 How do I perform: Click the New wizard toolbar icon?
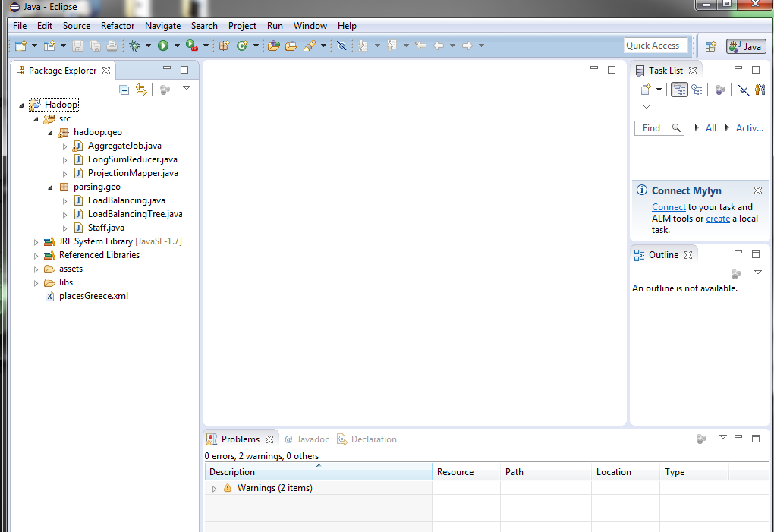pos(20,46)
